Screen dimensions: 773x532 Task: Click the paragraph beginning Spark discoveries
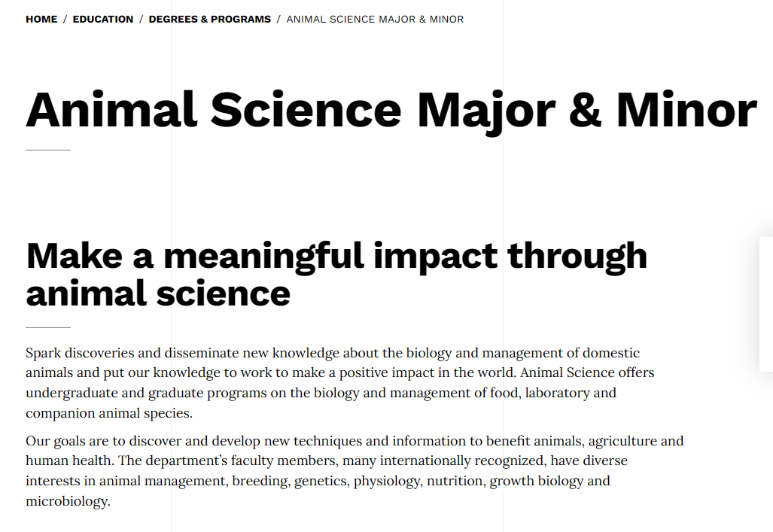(340, 382)
